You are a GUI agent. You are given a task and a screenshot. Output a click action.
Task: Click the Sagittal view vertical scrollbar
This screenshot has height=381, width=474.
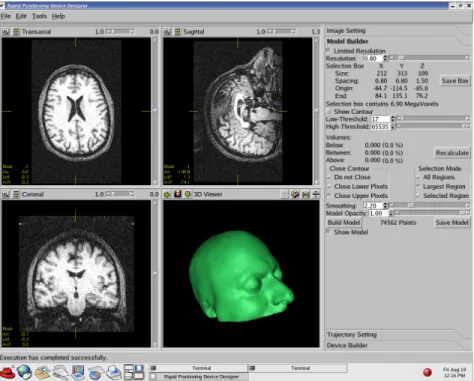316,111
